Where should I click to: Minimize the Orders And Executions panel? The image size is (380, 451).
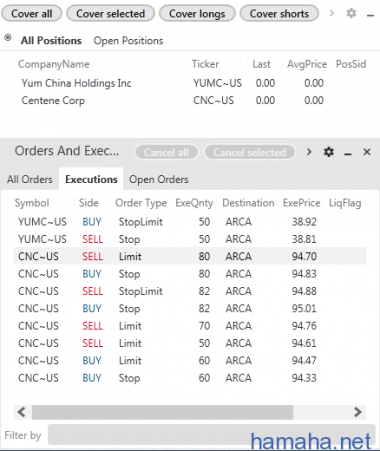(348, 154)
